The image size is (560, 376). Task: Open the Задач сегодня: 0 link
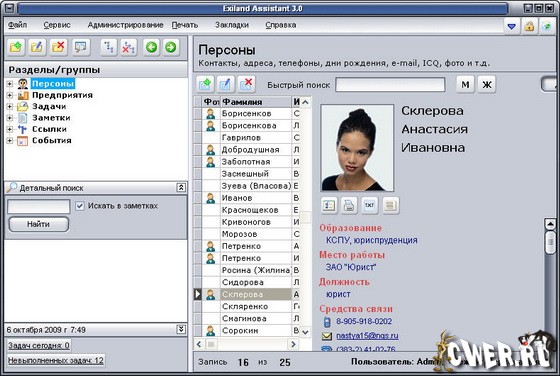(39, 345)
